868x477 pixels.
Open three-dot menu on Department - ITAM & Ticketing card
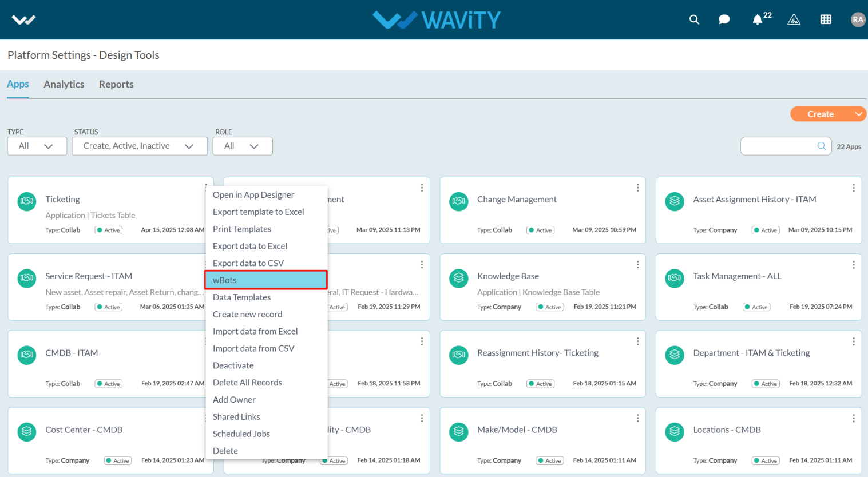coord(853,341)
